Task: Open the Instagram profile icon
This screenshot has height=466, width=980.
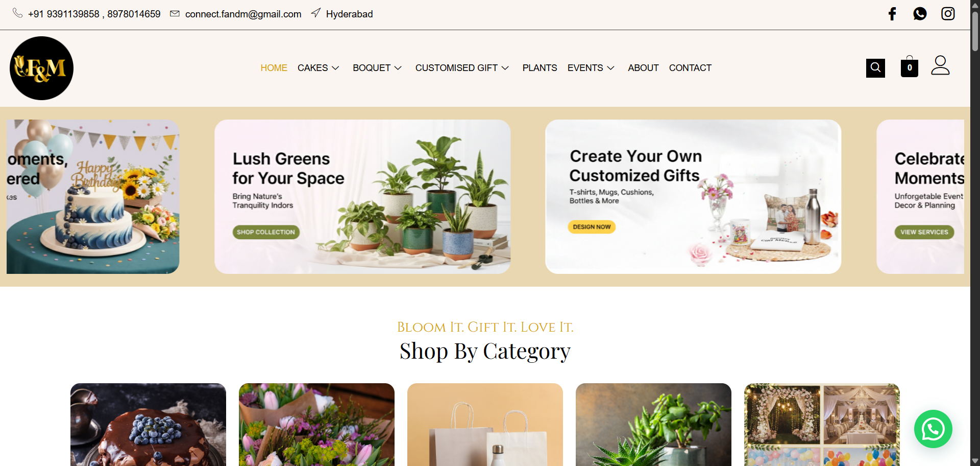Action: pyautogui.click(x=948, y=14)
